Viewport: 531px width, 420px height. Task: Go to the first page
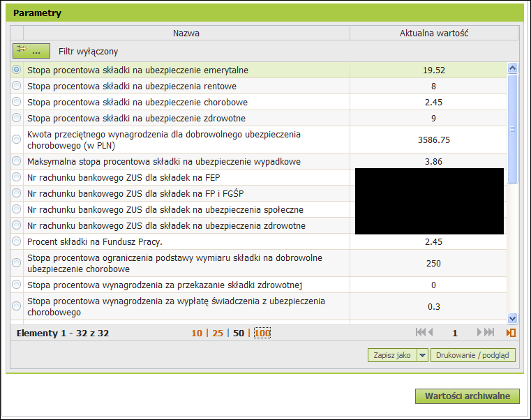(420, 333)
